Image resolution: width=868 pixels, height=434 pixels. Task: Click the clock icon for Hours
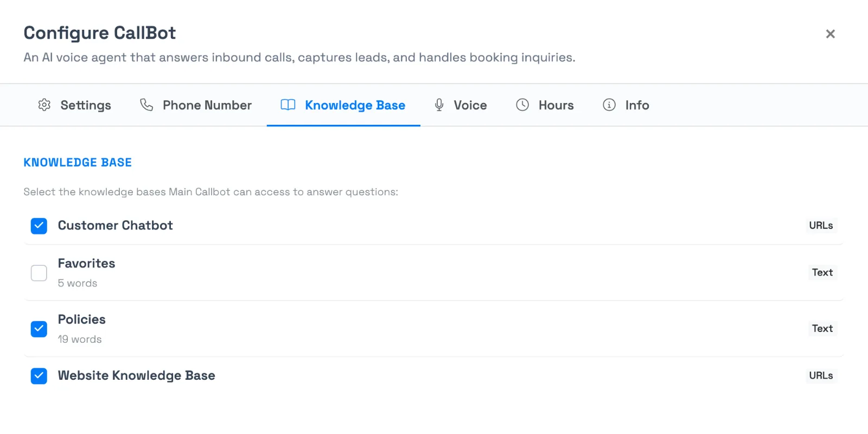(522, 105)
